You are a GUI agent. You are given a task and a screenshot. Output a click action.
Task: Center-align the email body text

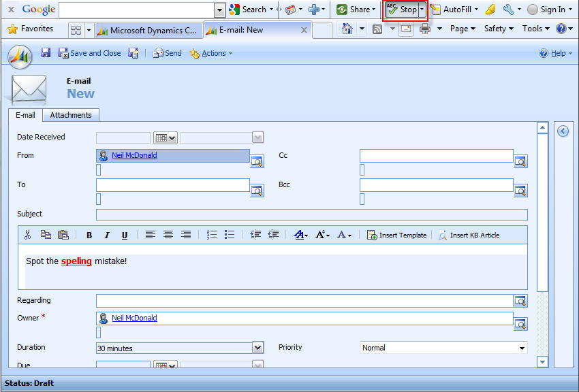pos(168,235)
